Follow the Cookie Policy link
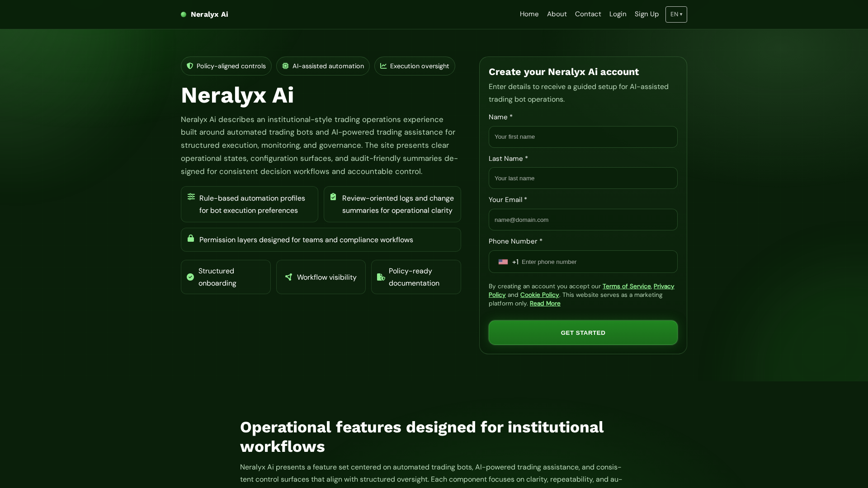868x488 pixels. 539,295
